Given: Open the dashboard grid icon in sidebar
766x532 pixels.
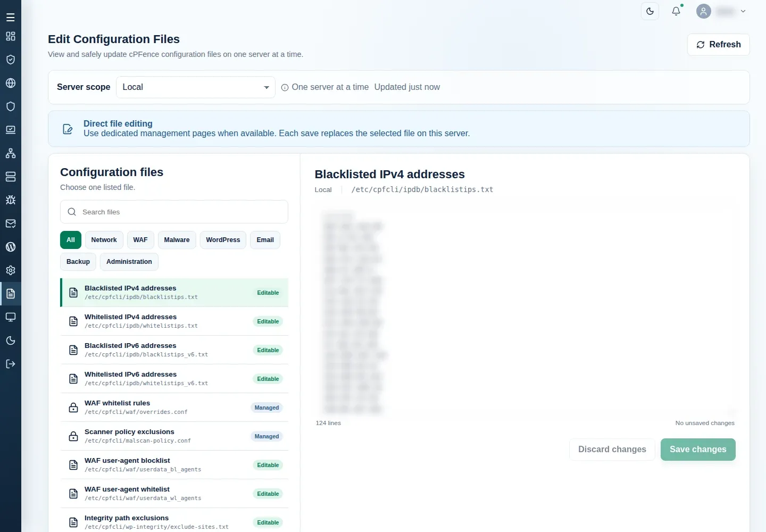Looking at the screenshot, I should [10, 36].
